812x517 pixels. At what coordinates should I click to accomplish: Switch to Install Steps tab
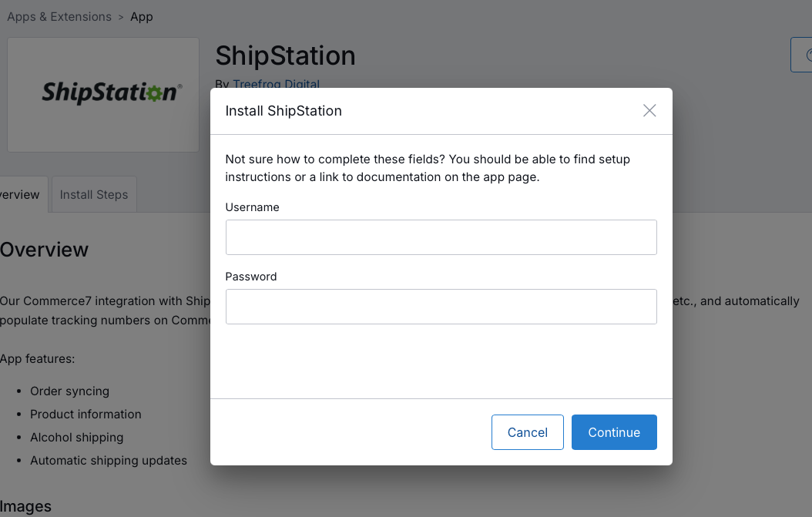(x=94, y=195)
